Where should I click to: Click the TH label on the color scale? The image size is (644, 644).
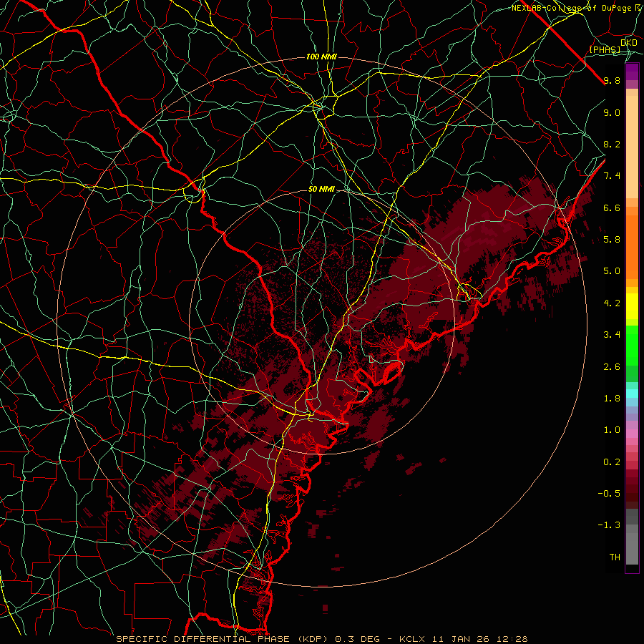[615, 557]
